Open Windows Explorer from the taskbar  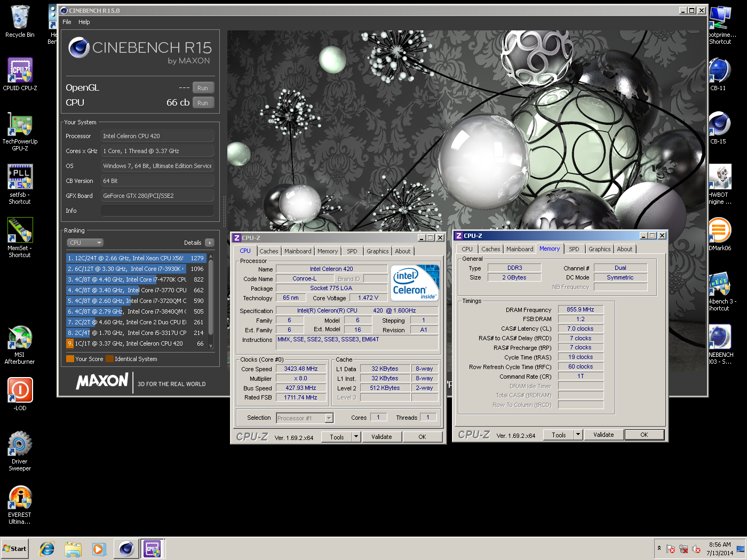(x=73, y=549)
